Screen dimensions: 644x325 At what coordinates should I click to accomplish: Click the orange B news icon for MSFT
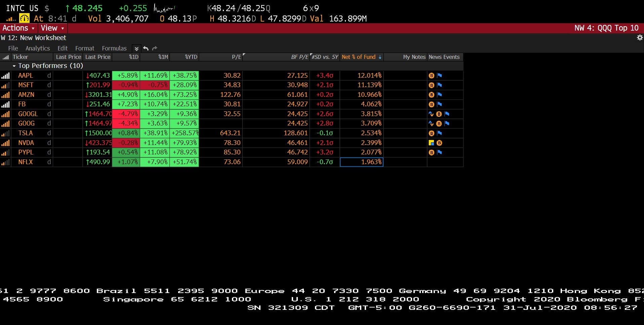click(432, 85)
